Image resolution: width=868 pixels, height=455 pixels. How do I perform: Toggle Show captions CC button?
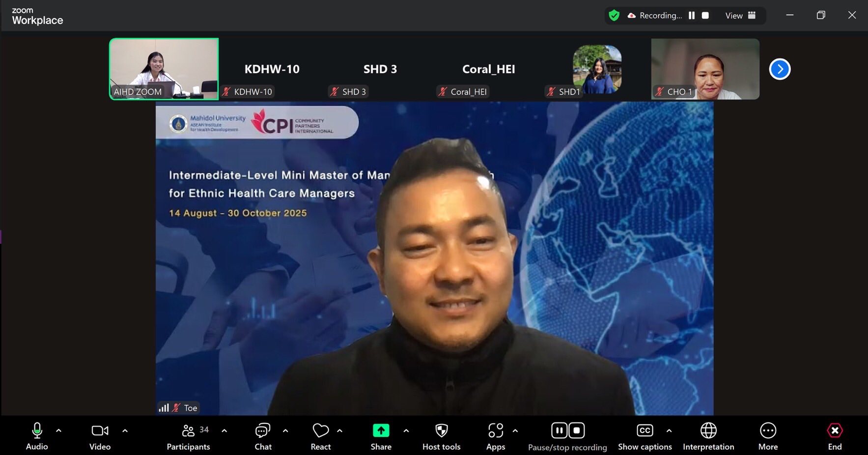(x=644, y=436)
